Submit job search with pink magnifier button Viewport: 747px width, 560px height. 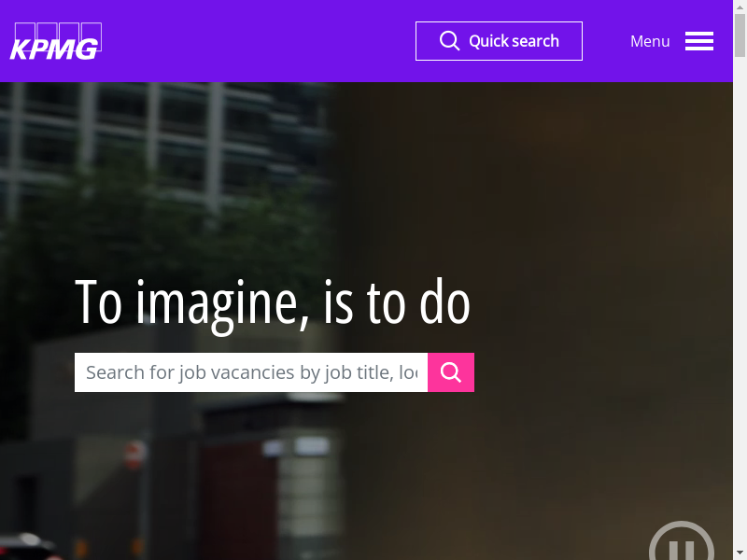click(451, 372)
